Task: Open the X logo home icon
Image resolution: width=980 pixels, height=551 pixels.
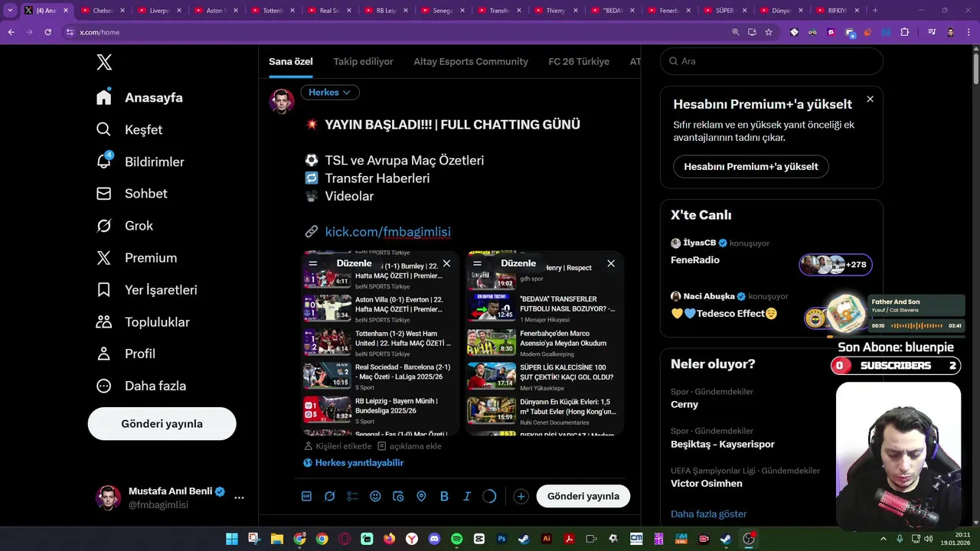Action: [104, 63]
